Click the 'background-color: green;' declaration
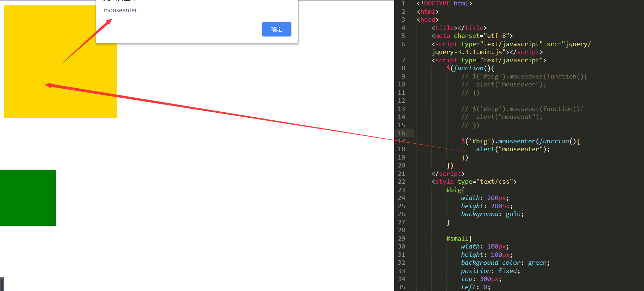The height and width of the screenshot is (291, 644). 505,263
